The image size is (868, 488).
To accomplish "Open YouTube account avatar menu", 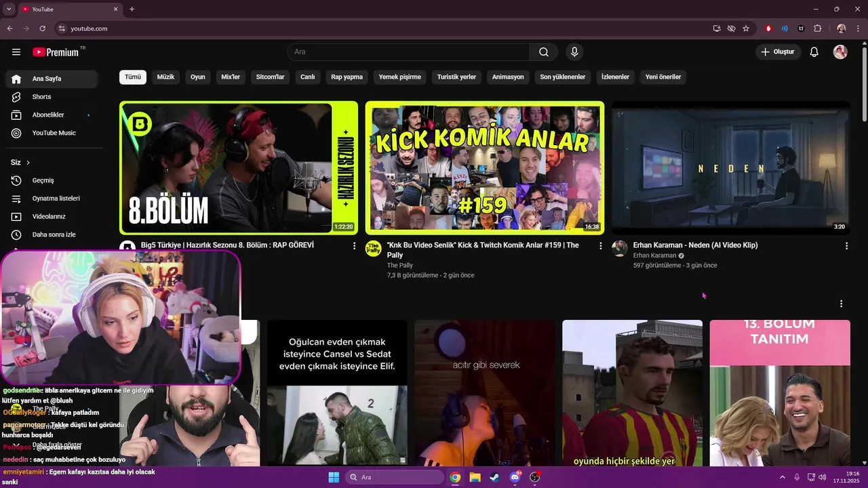I will (840, 52).
